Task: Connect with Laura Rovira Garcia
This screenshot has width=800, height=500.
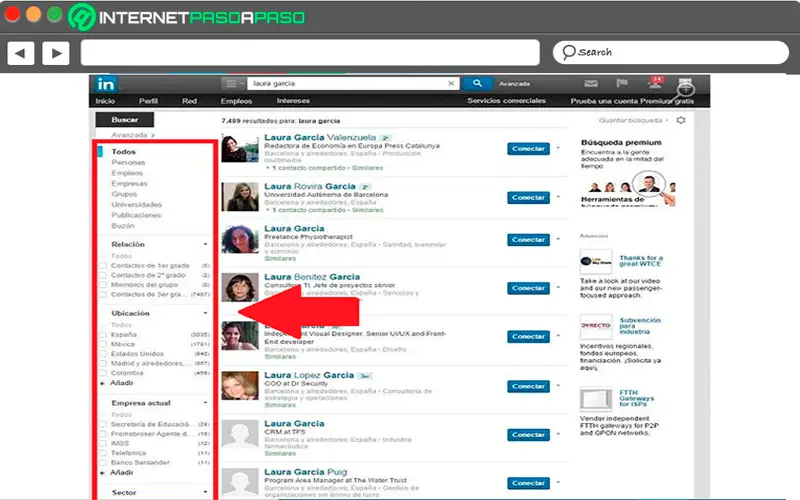Action: [x=529, y=197]
